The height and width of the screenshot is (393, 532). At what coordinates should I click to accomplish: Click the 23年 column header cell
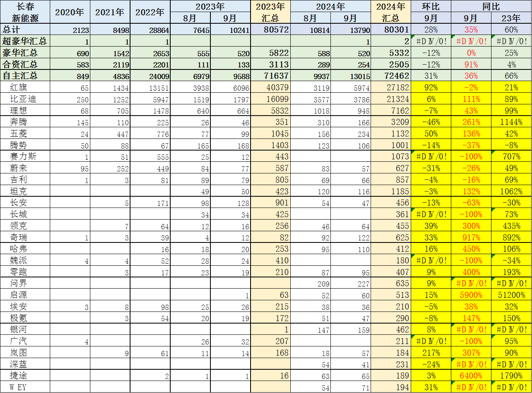[511, 18]
